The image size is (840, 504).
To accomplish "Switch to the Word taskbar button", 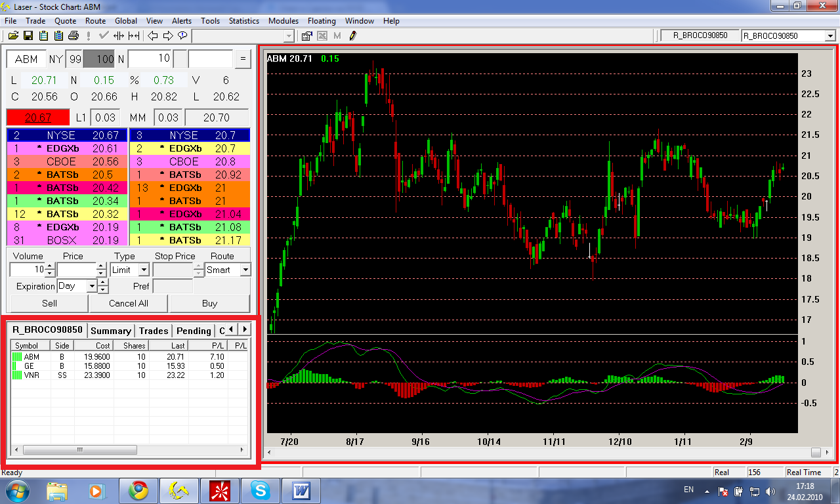I will [x=301, y=490].
